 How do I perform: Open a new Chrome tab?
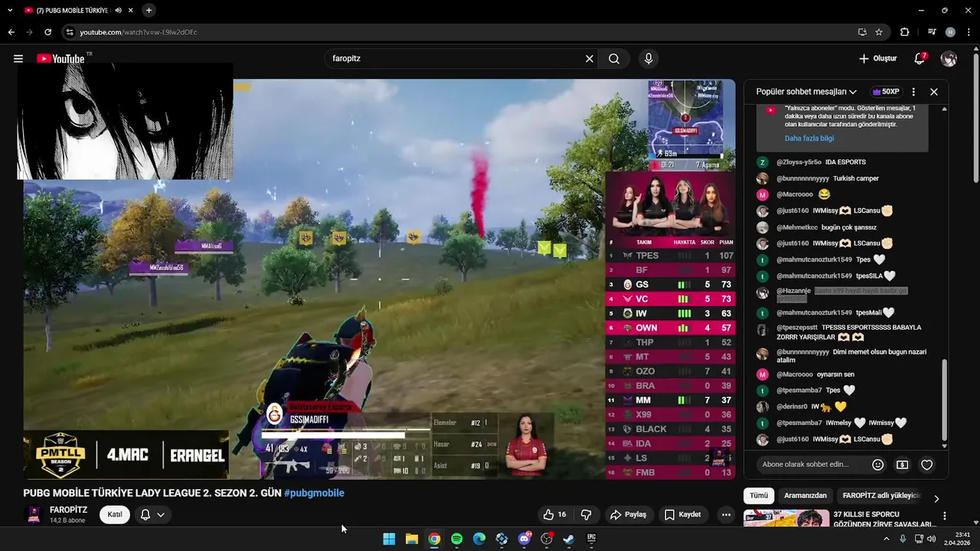149,11
